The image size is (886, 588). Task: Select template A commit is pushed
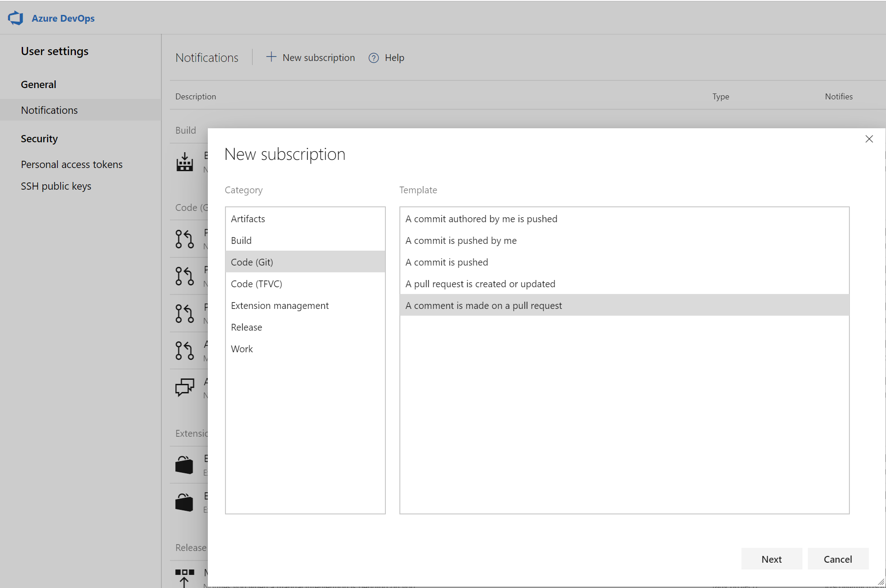point(446,262)
